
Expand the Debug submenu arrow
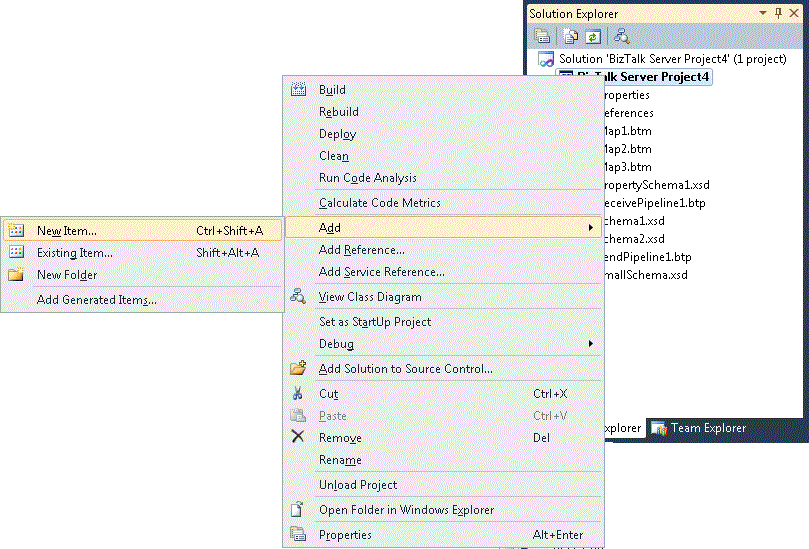[591, 344]
